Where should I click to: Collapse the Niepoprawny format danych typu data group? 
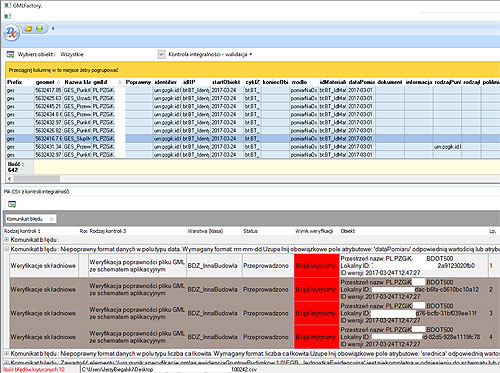click(x=6, y=249)
